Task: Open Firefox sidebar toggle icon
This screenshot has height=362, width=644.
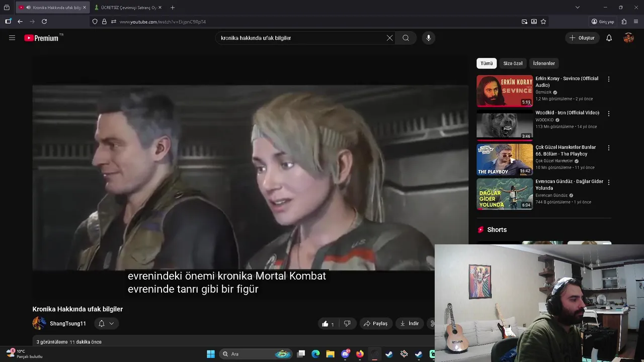Action: pyautogui.click(x=8, y=22)
